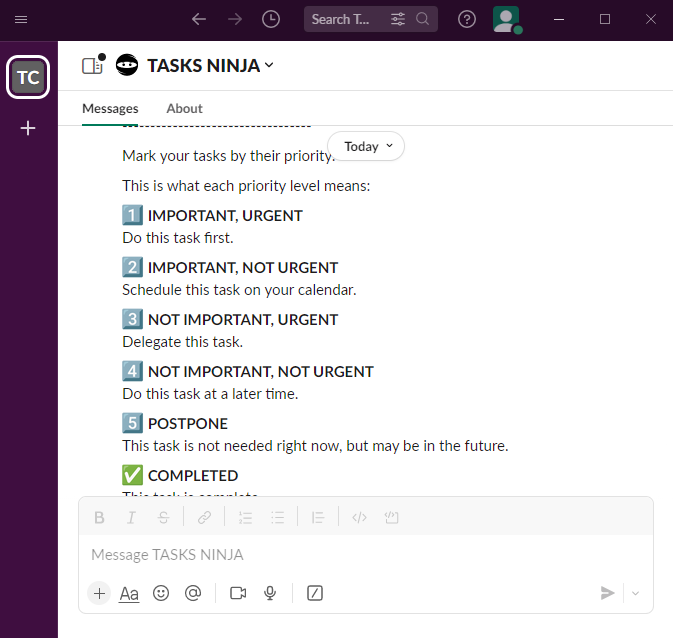This screenshot has height=638, width=673.
Task: Click the TC workspace button
Action: [28, 78]
